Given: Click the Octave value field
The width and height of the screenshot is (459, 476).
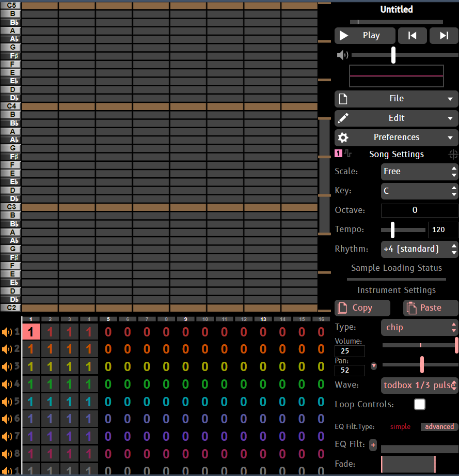Looking at the screenshot, I should (419, 210).
